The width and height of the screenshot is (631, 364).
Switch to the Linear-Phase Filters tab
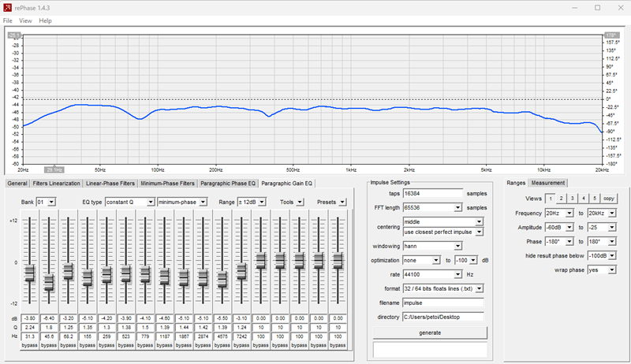tap(110, 184)
